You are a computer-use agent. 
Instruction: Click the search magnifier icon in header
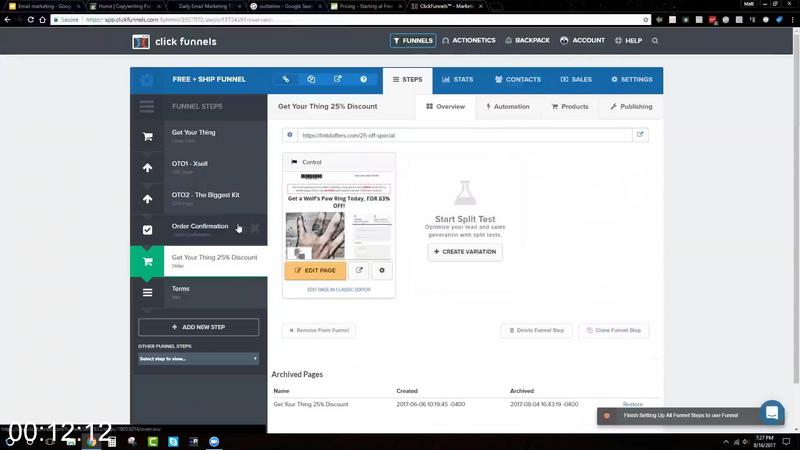coord(655,41)
